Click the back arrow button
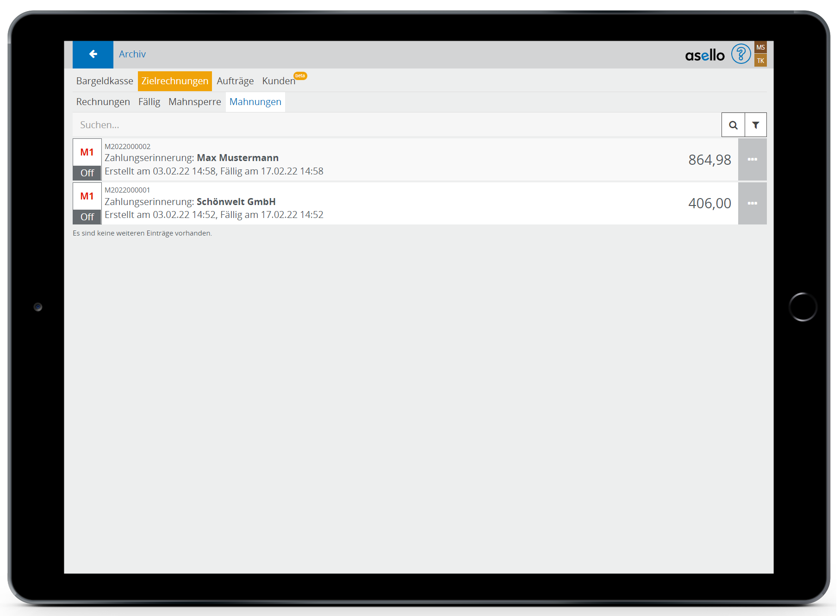Image resolution: width=840 pixels, height=616 pixels. click(93, 54)
